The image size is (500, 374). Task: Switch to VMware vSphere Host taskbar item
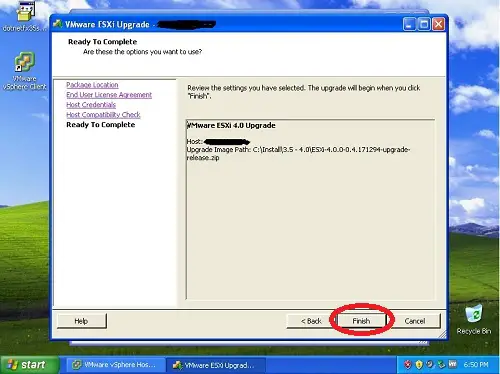pos(115,365)
